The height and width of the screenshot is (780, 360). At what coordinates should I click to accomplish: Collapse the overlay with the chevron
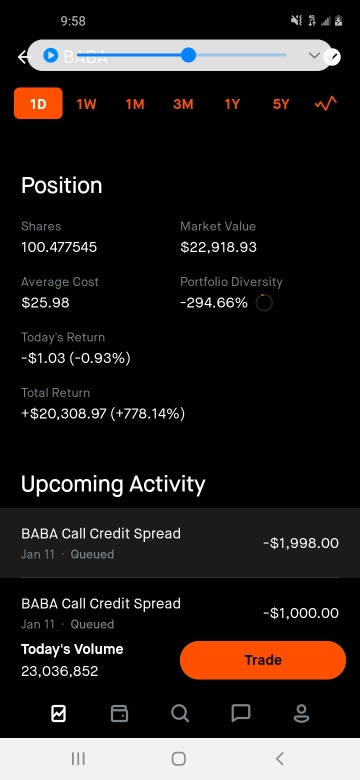coord(314,55)
